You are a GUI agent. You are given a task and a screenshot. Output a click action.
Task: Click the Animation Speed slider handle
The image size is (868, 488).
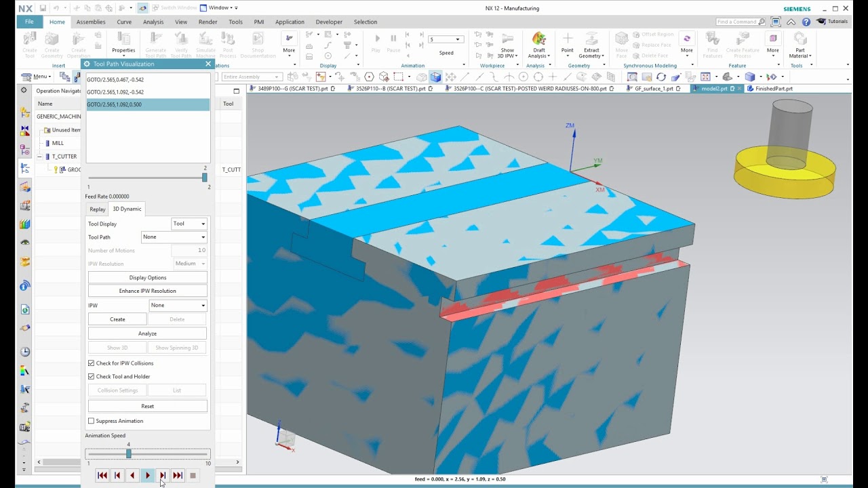(128, 453)
